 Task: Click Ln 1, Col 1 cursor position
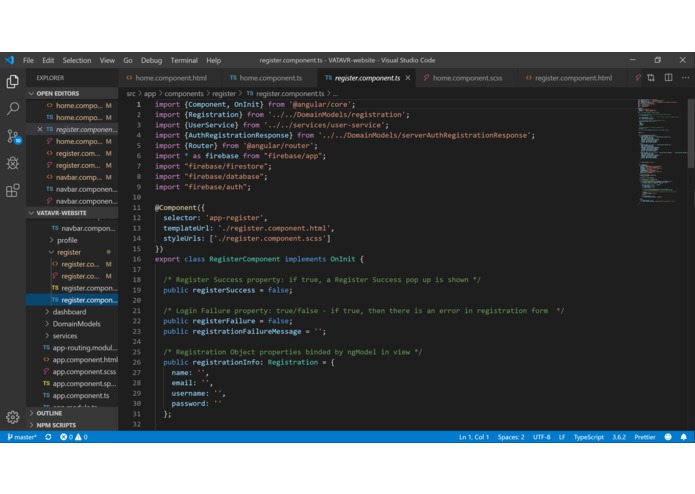[x=473, y=437]
